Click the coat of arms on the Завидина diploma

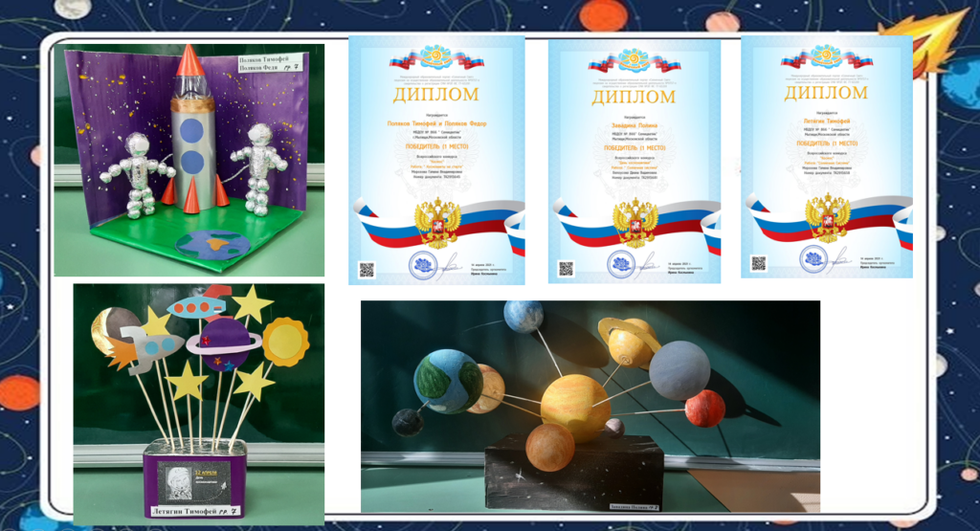(635, 223)
